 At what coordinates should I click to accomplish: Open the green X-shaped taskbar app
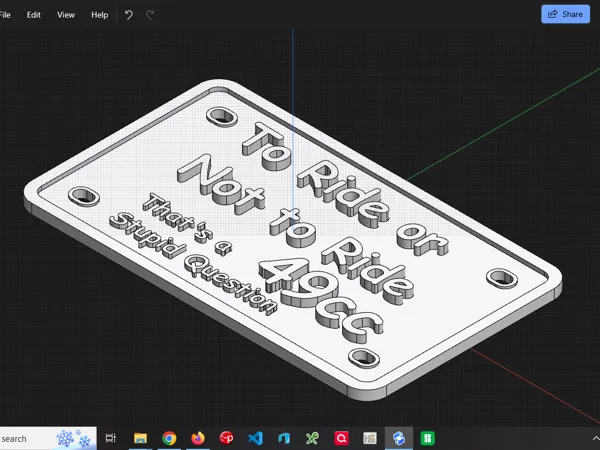click(312, 438)
